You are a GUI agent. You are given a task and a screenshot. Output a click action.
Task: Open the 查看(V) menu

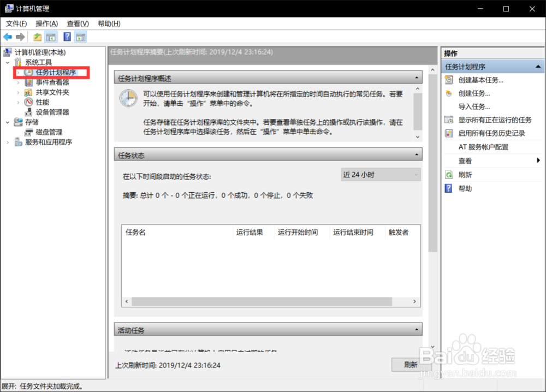(x=78, y=23)
